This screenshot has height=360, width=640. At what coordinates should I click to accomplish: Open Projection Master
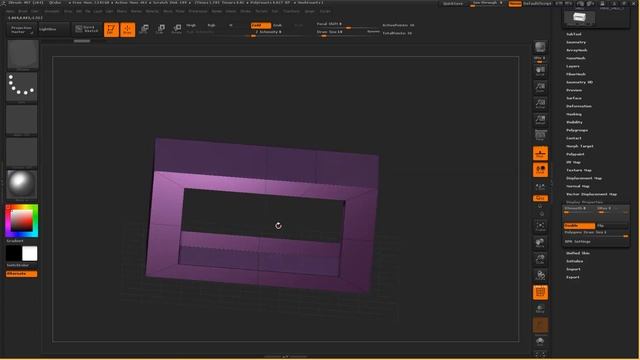pos(21,29)
